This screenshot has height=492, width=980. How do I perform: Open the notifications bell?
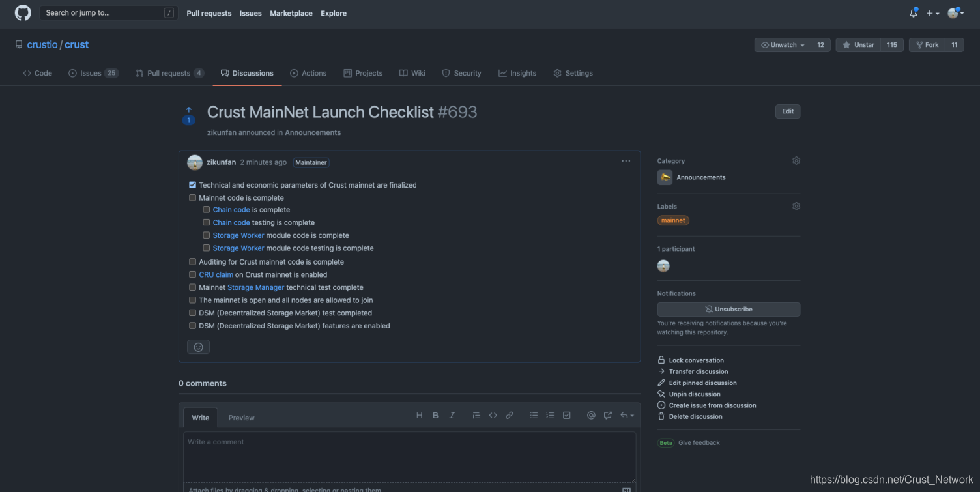coord(914,13)
